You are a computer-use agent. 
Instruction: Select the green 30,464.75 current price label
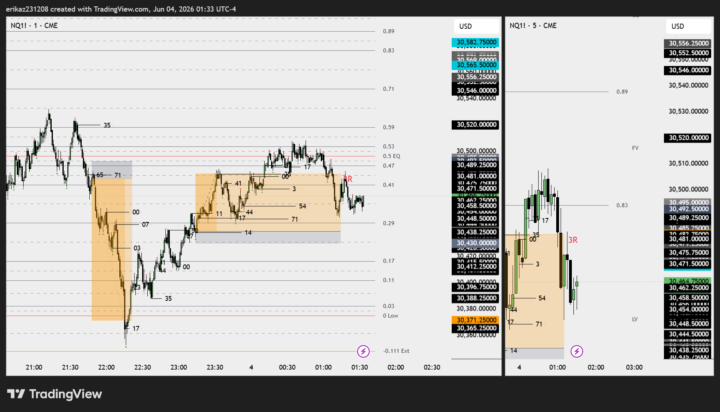pos(687,281)
